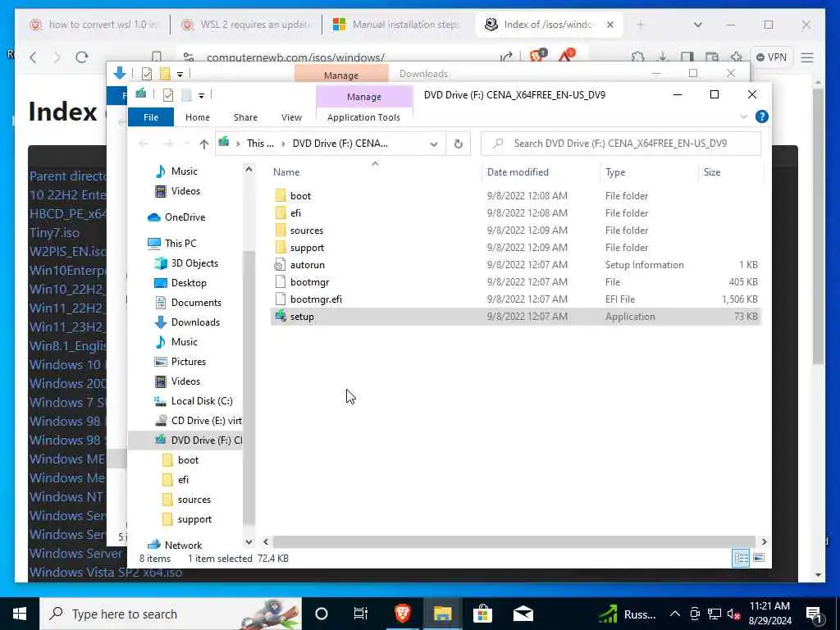The image size is (840, 630).
Task: Click New folder icon in quick access toolbar
Action: pyautogui.click(x=186, y=95)
